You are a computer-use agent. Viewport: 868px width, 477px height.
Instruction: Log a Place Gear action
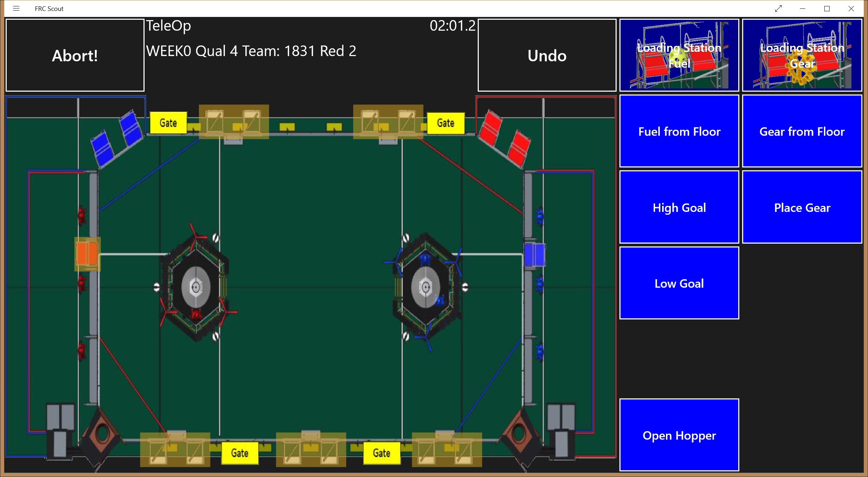pos(802,207)
